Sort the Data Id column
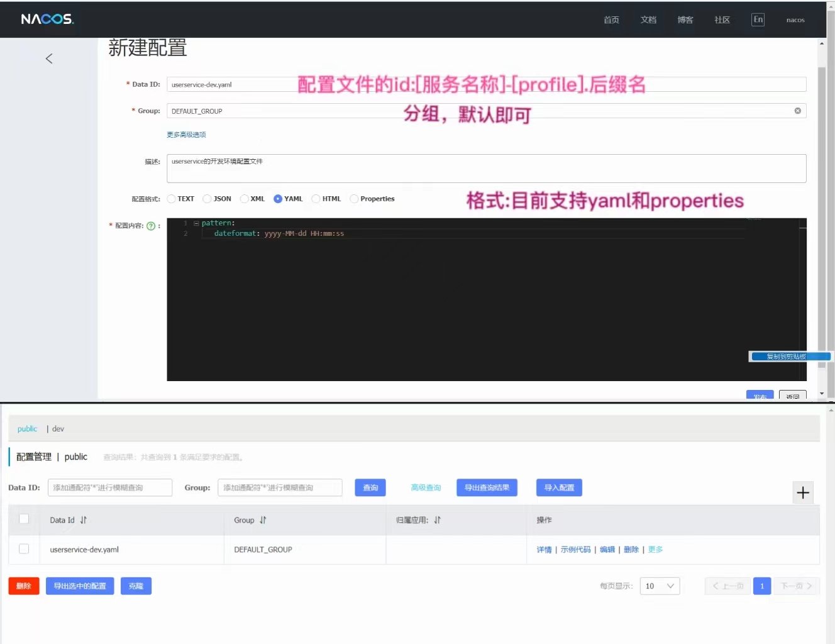 pyautogui.click(x=84, y=520)
